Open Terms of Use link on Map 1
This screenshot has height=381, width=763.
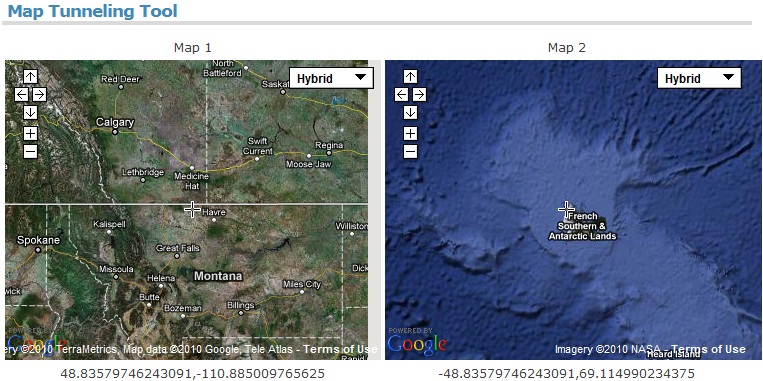pos(340,349)
